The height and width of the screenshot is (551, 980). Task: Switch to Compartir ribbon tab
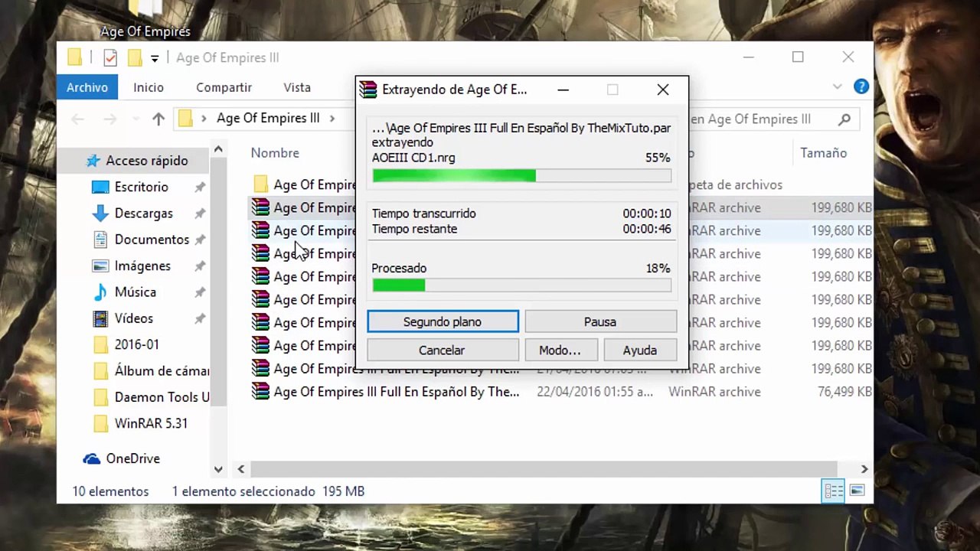coord(224,87)
